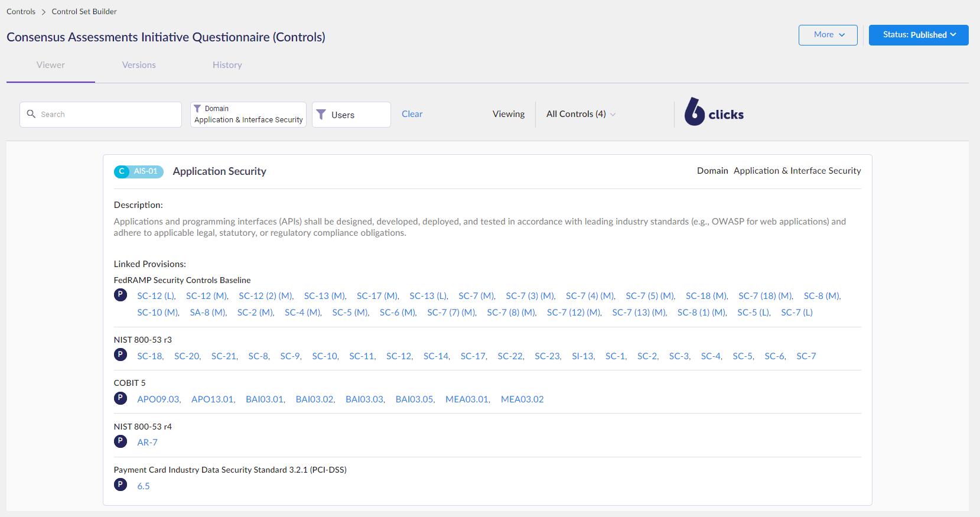The width and height of the screenshot is (980, 517).
Task: Open the More dropdown menu
Action: coord(828,35)
